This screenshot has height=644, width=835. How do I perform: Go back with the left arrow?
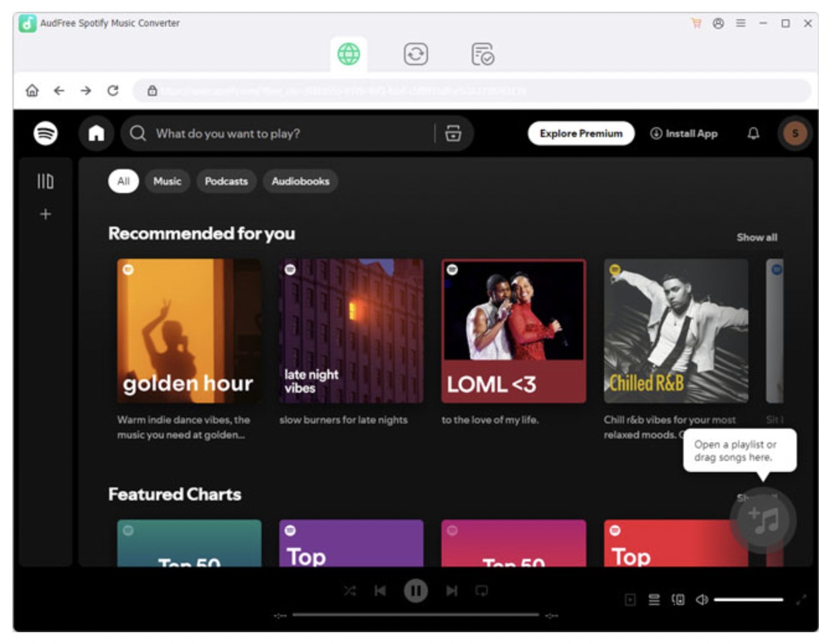coord(59,91)
